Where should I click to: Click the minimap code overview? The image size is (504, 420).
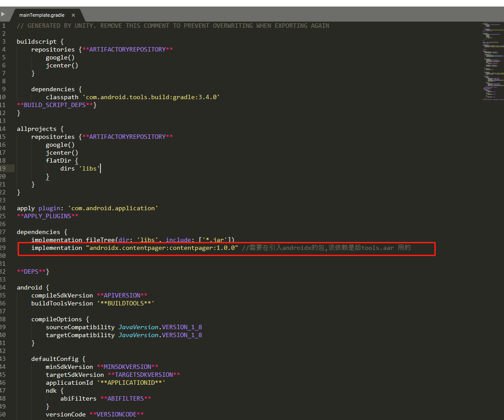click(x=493, y=61)
